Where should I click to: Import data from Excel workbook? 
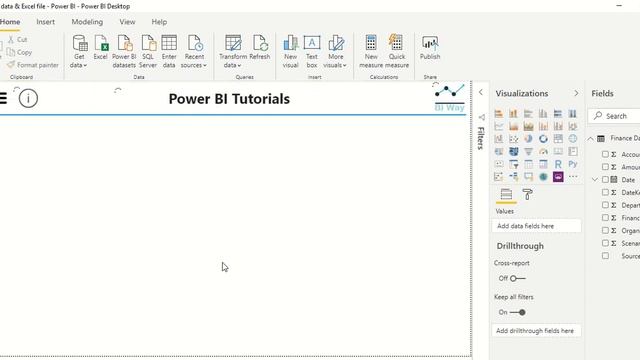(100, 48)
